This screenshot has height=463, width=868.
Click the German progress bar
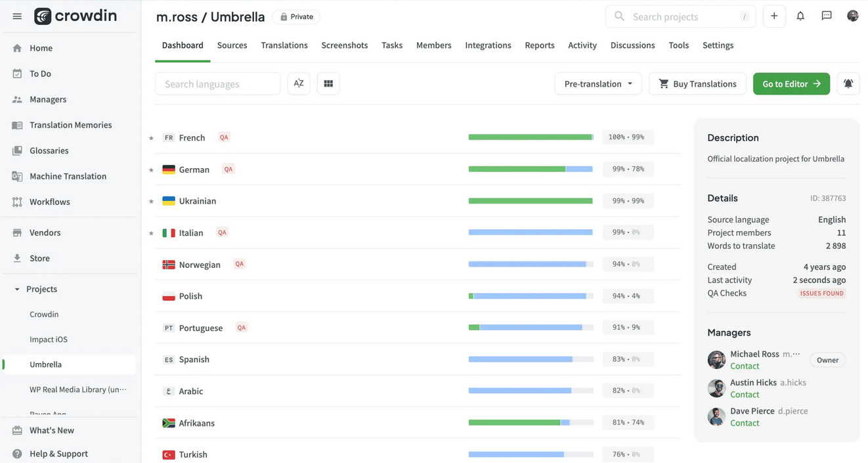coord(531,169)
